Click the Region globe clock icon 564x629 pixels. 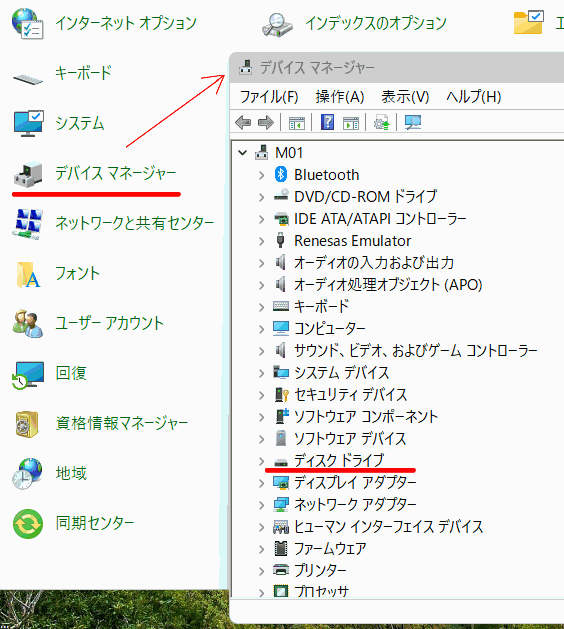(27, 474)
